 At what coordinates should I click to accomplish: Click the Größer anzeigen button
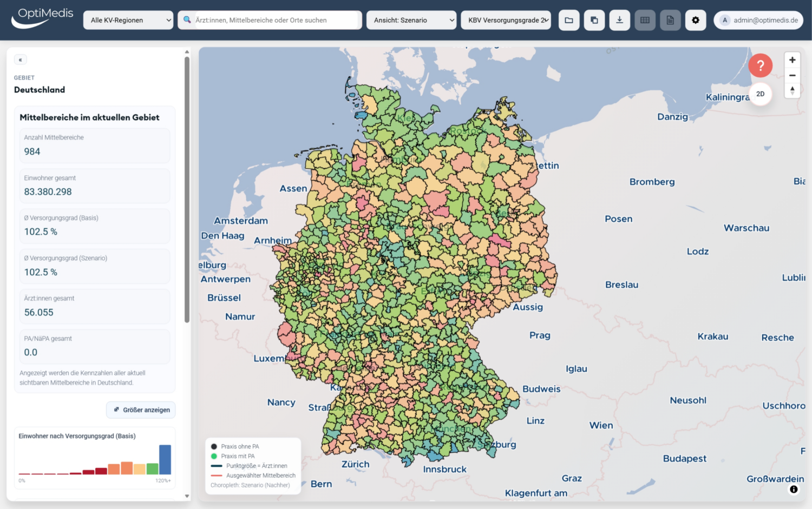click(x=141, y=410)
